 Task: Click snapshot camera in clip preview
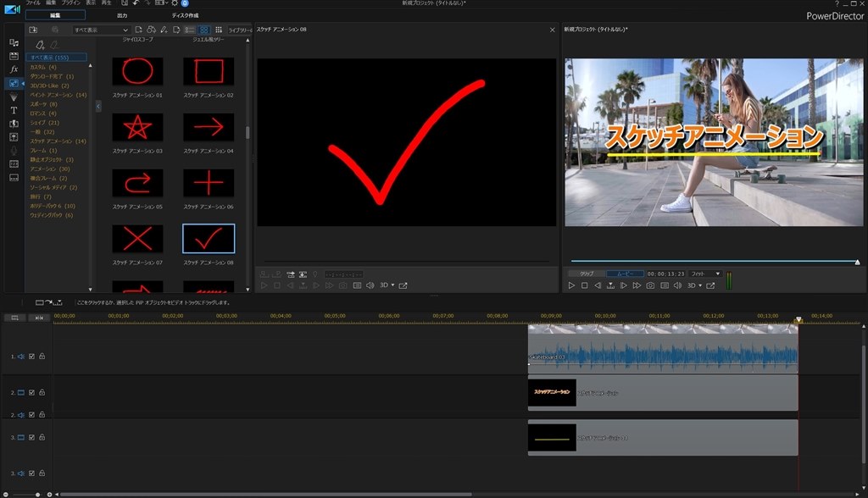(x=342, y=285)
